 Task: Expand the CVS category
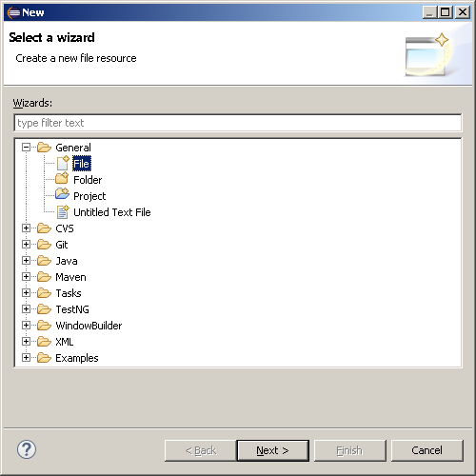[26, 228]
